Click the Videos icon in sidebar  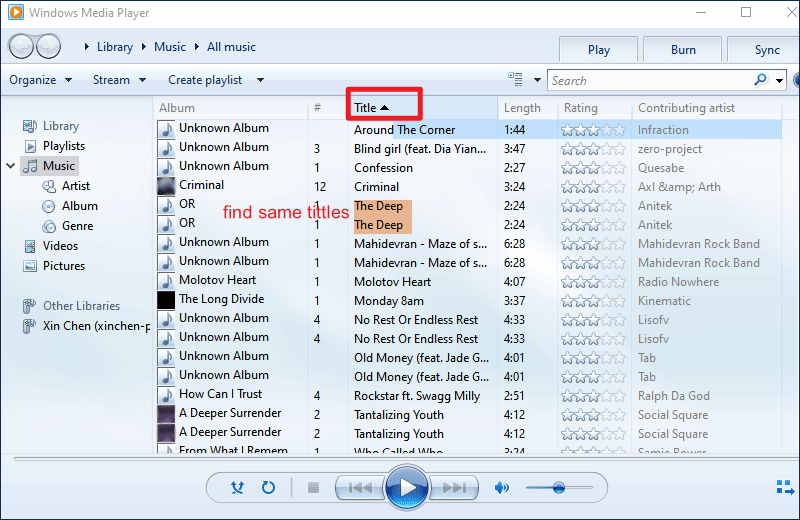[x=30, y=246]
